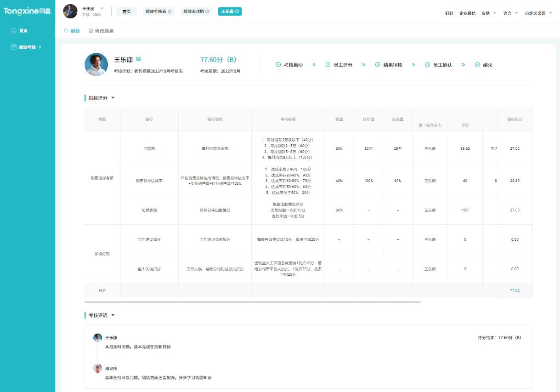Click the 结果审核 step check icon
Image resolution: width=560 pixels, height=392 pixels.
pyautogui.click(x=378, y=65)
